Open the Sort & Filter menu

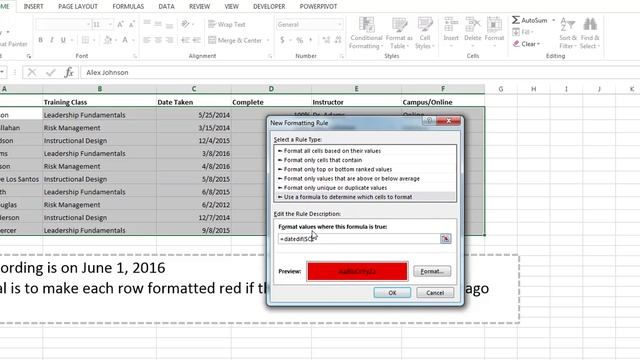[x=567, y=33]
